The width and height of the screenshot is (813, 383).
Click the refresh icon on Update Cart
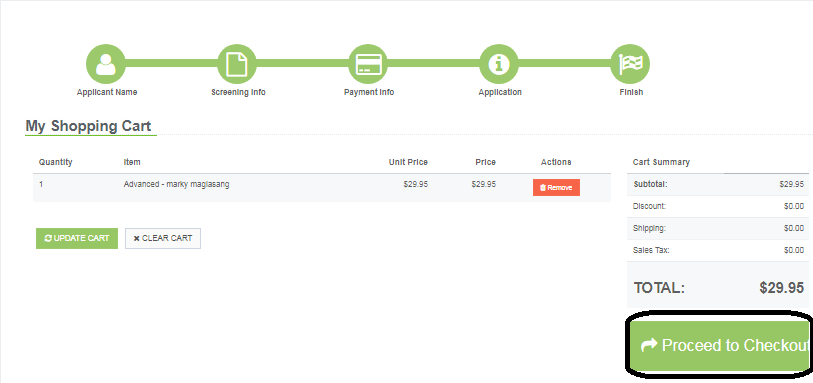click(48, 238)
